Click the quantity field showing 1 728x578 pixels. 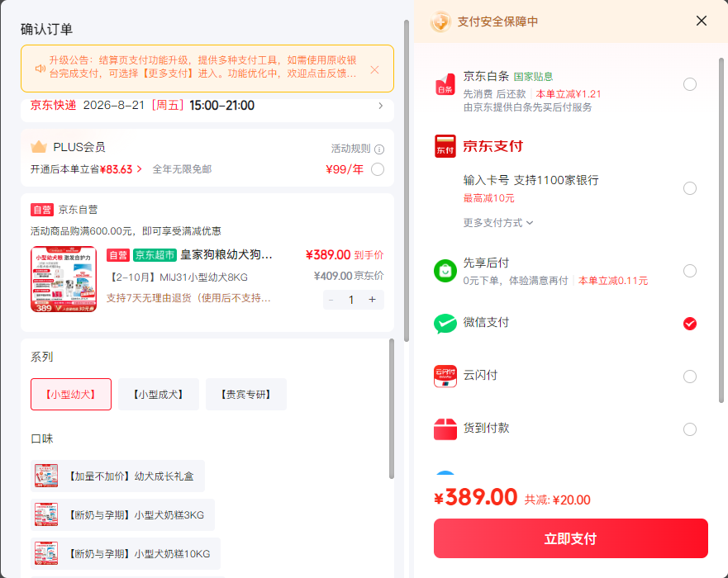coord(351,300)
